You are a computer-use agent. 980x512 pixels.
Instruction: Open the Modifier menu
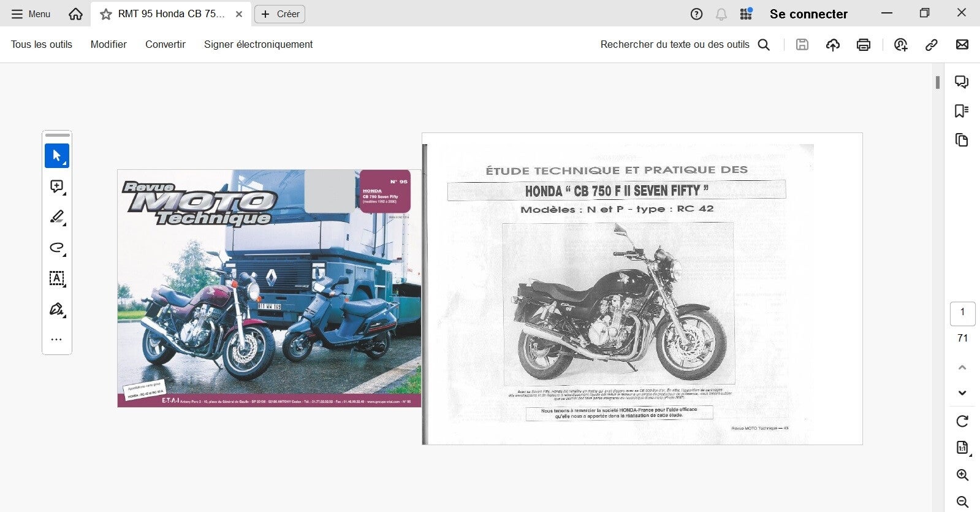[x=108, y=44]
